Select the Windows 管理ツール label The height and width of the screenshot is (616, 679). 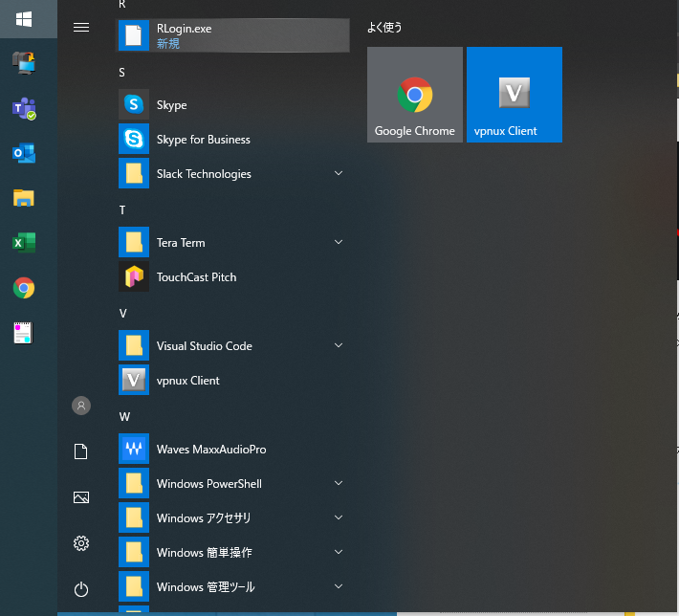(206, 587)
